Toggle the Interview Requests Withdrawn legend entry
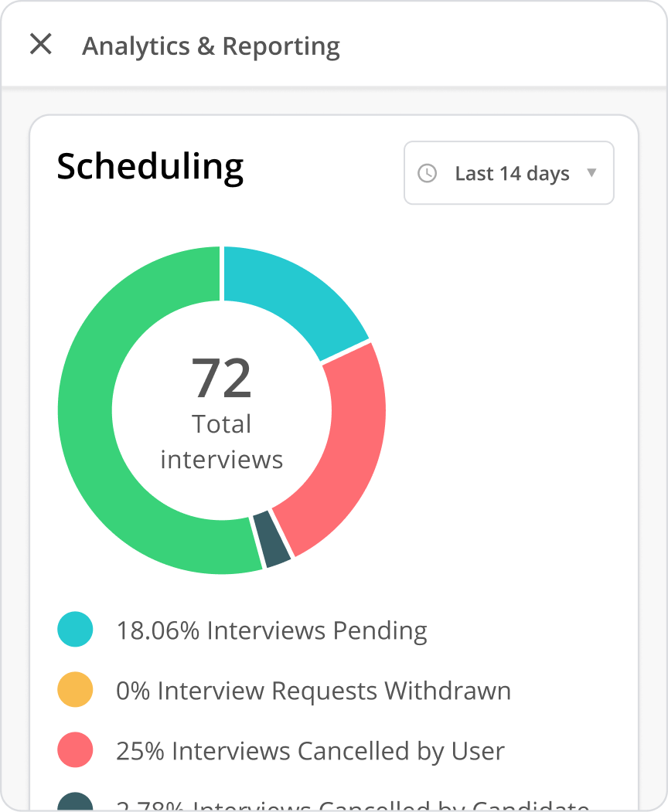This screenshot has width=668, height=812. pyautogui.click(x=312, y=691)
